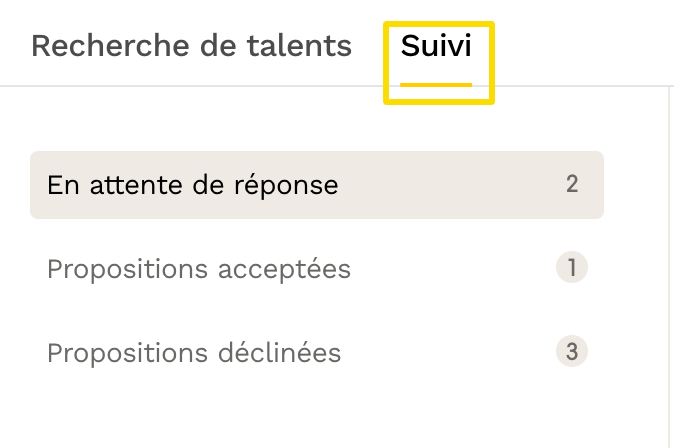The image size is (674, 448).
Task: Click the Propositions acceptées label text
Action: 199,269
